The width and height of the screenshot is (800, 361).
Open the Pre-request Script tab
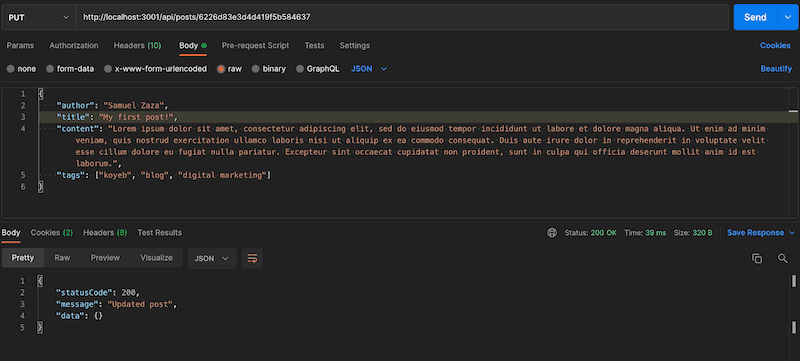point(255,45)
